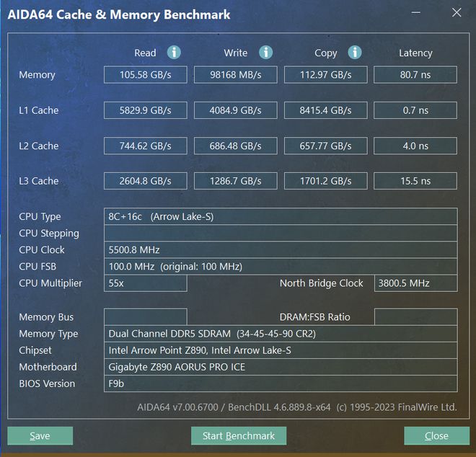Viewport: 476px width, 457px height.
Task: Click the BIOS Version field F9b
Action: (x=281, y=383)
